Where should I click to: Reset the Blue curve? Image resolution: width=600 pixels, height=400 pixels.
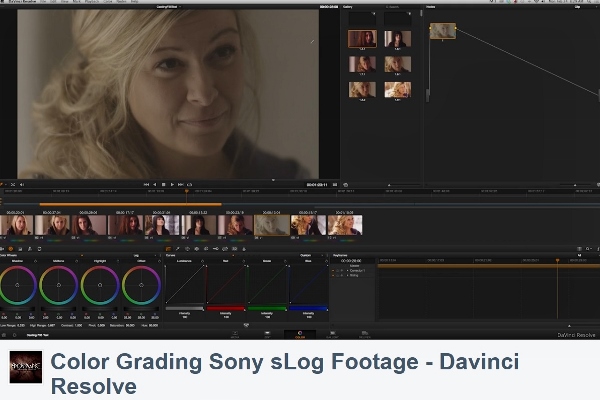[x=326, y=261]
